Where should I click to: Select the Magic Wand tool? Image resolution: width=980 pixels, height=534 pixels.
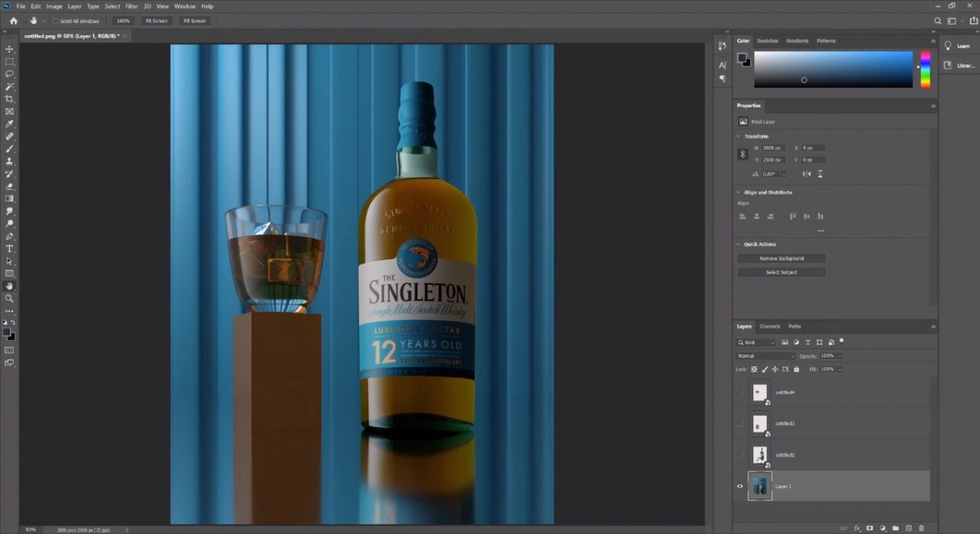9,87
